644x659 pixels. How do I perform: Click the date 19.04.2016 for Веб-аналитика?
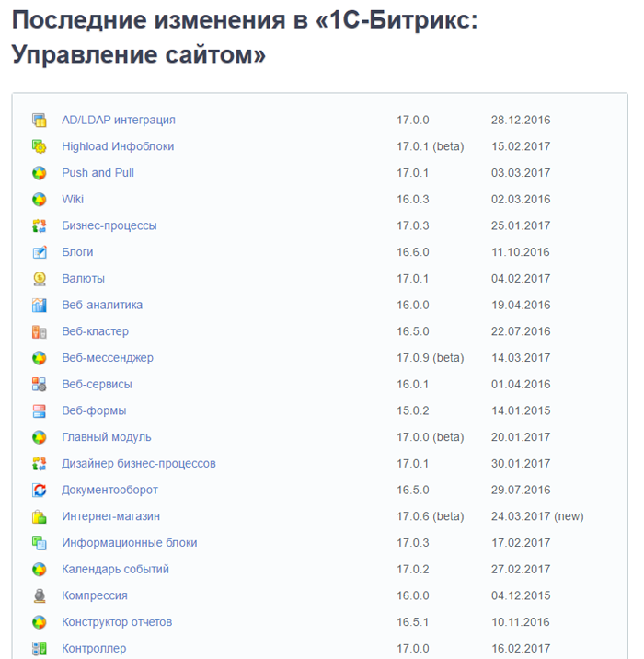[x=521, y=306]
